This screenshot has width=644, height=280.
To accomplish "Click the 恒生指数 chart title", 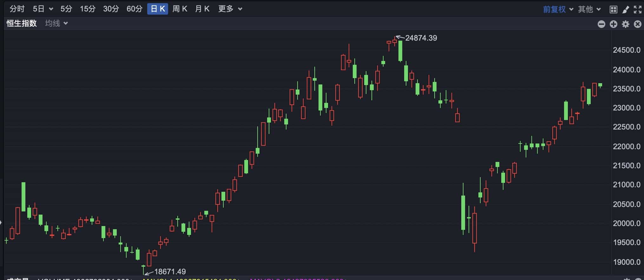I will pos(22,23).
